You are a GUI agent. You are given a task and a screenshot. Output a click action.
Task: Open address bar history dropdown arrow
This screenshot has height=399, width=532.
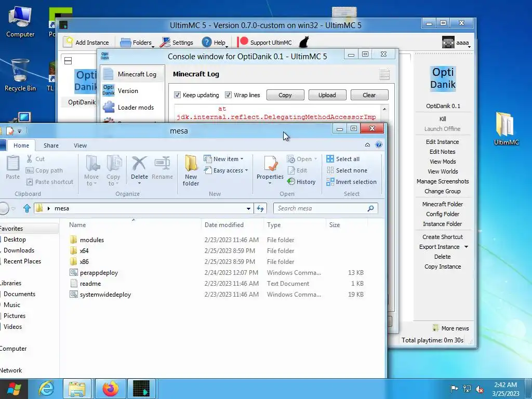tap(248, 208)
